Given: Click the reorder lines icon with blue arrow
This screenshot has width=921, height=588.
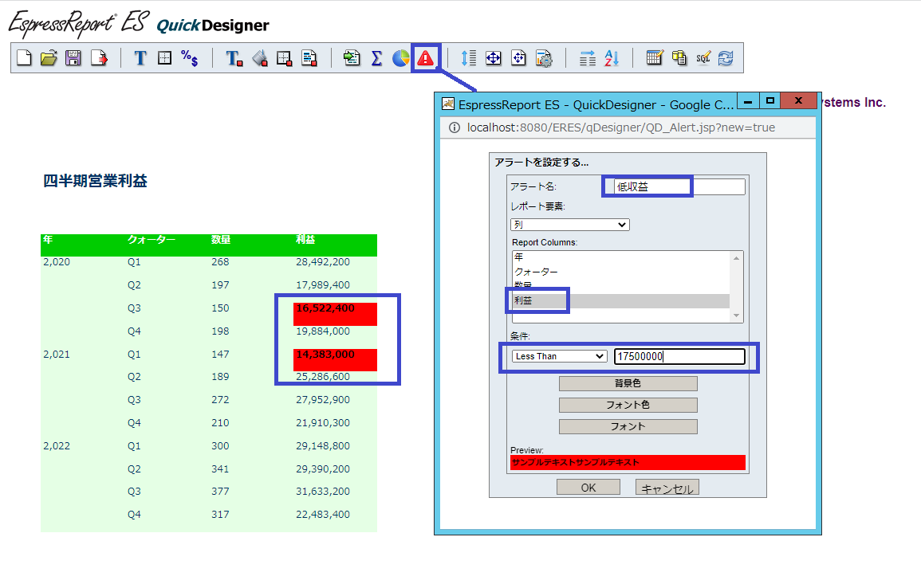Looking at the screenshot, I should tap(588, 58).
